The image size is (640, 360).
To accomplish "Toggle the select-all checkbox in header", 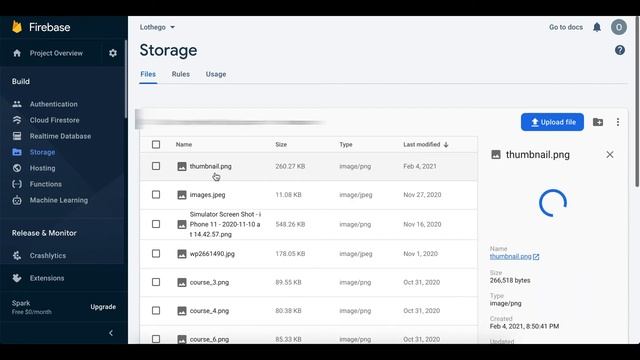I will [156, 144].
